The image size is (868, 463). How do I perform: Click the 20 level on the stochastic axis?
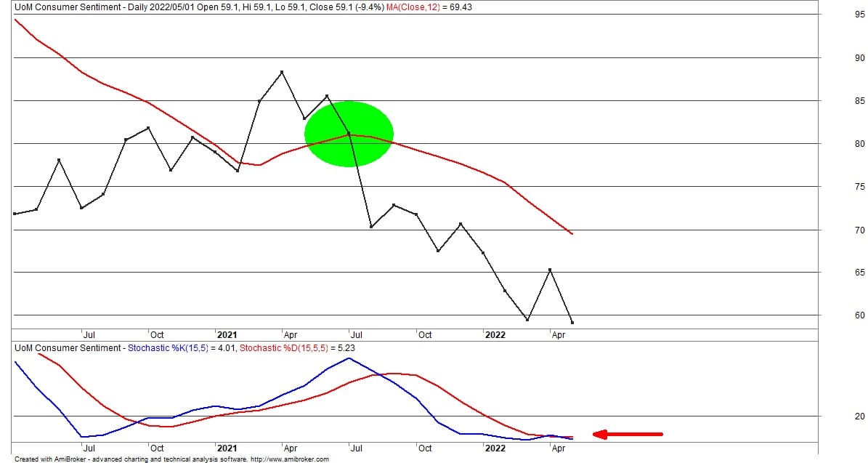[859, 416]
